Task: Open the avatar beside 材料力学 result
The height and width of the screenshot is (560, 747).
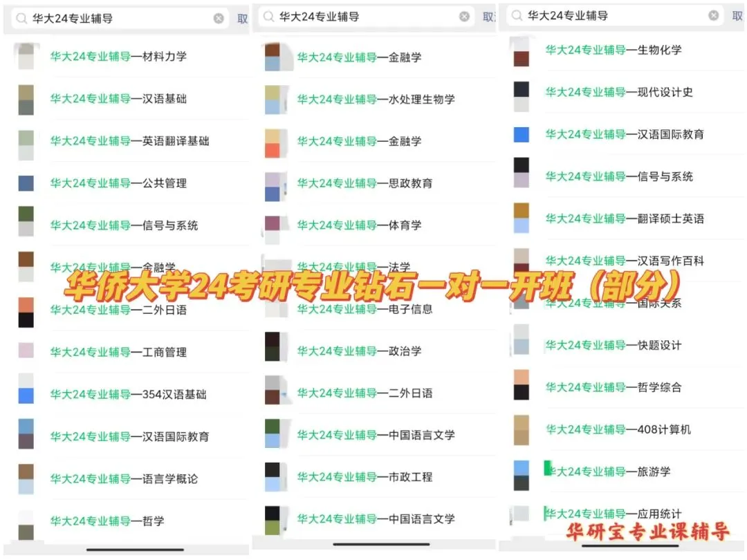Action: (26, 56)
